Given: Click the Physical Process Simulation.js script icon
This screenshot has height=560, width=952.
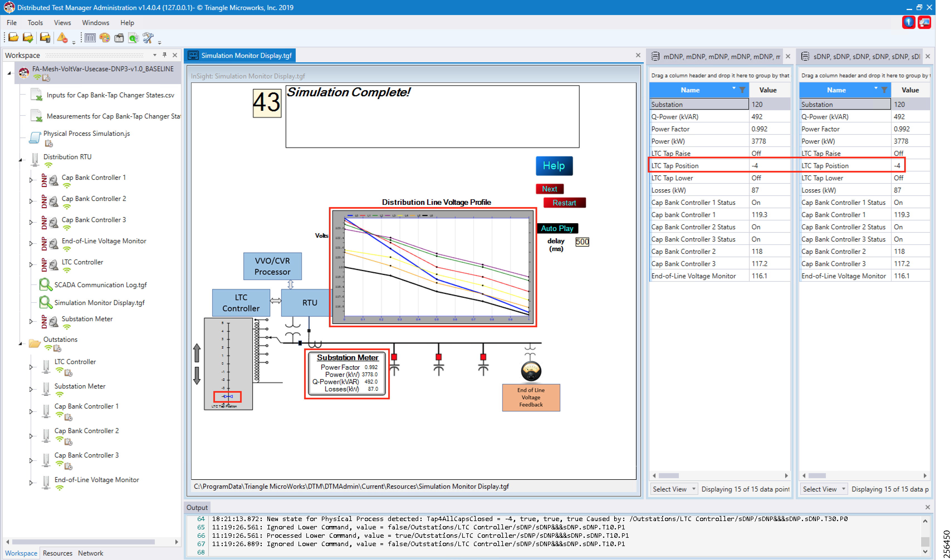Looking at the screenshot, I should tap(35, 137).
